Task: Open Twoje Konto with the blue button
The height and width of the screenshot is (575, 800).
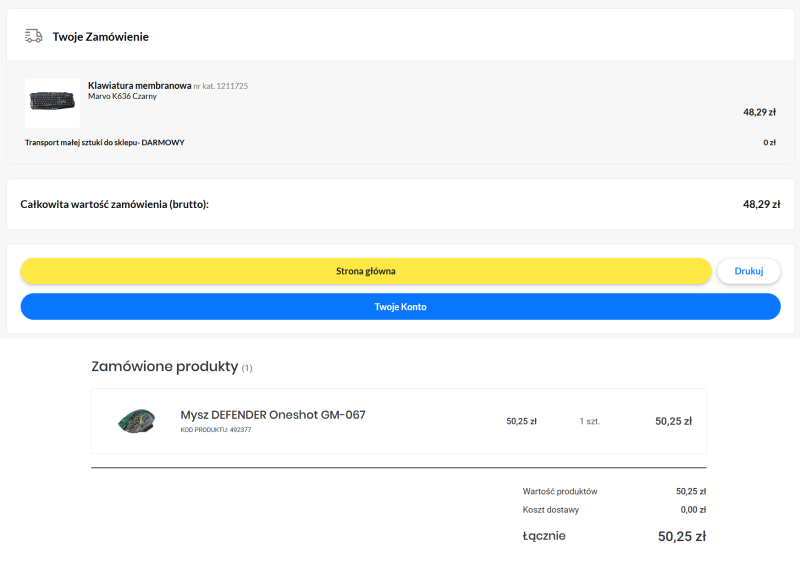Action: [400, 307]
